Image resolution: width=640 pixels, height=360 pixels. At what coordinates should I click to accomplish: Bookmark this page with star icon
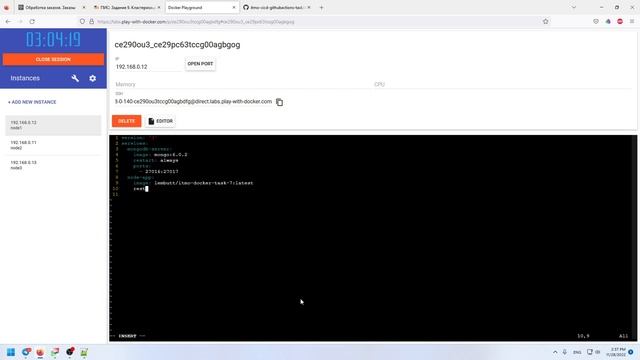point(545,21)
